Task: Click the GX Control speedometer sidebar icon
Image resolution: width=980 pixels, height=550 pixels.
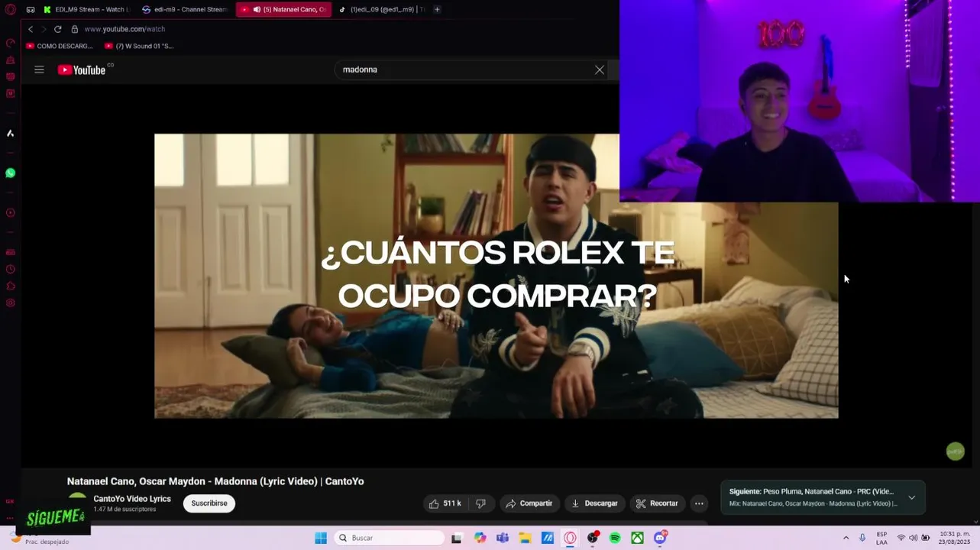Action: coord(10,43)
